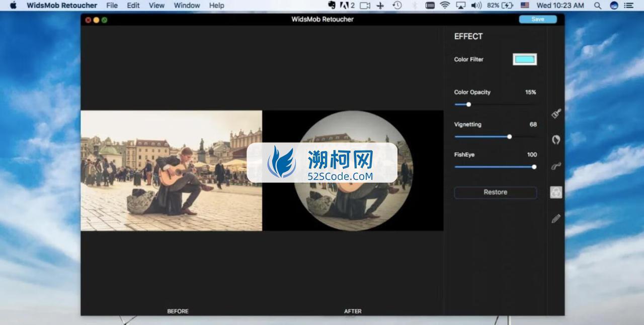Open the Wi-Fi status menu

click(x=445, y=5)
